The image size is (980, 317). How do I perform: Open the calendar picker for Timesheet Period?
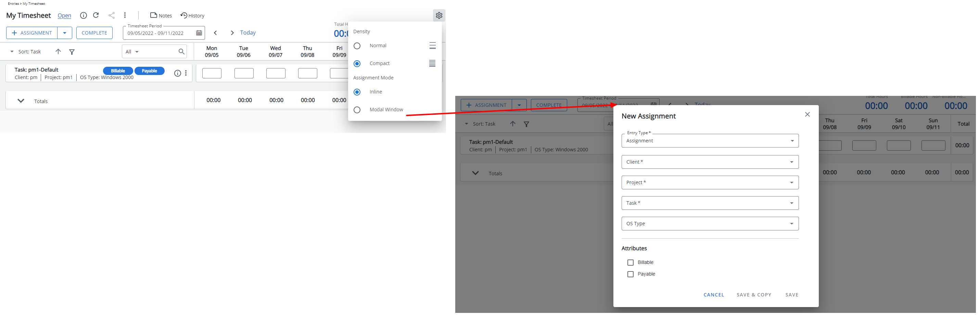tap(199, 33)
